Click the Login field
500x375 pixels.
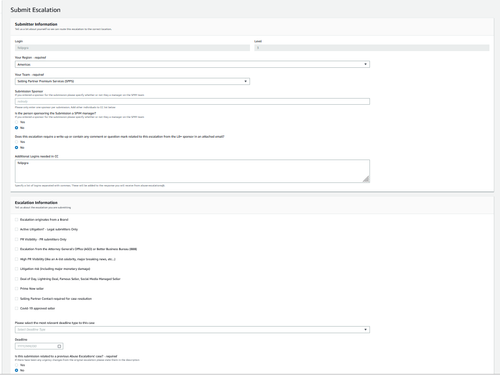pyautogui.click(x=132, y=48)
